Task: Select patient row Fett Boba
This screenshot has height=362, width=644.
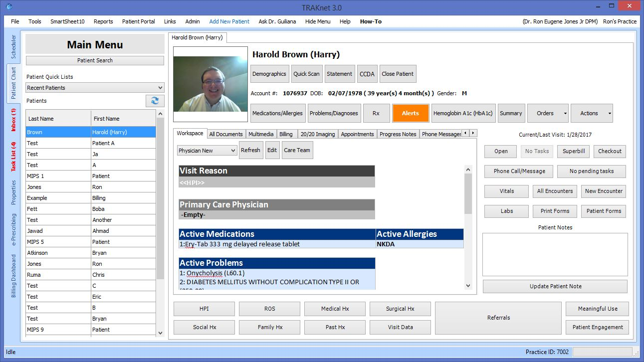Action: pos(91,209)
